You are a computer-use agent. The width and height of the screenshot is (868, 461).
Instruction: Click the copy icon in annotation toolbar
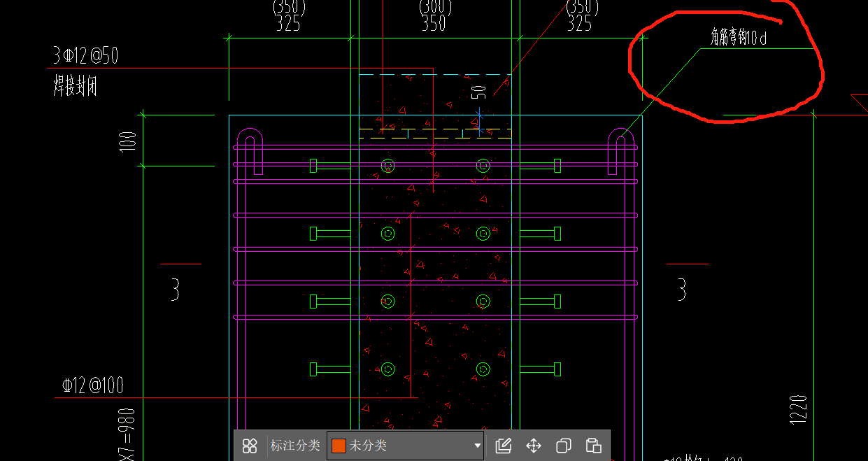click(x=564, y=446)
